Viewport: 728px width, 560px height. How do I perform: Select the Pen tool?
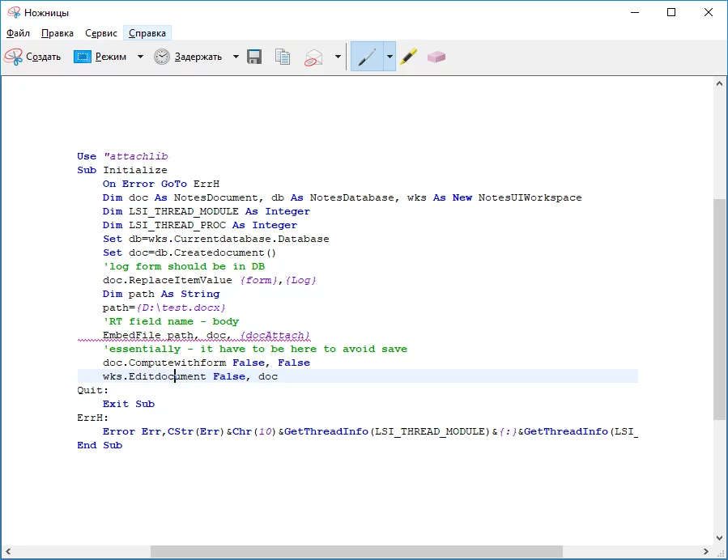click(x=366, y=57)
